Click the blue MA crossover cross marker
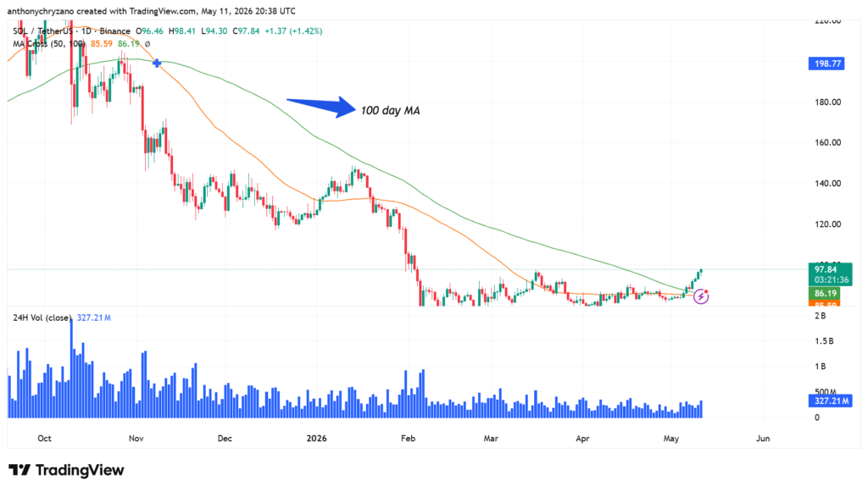 [157, 64]
